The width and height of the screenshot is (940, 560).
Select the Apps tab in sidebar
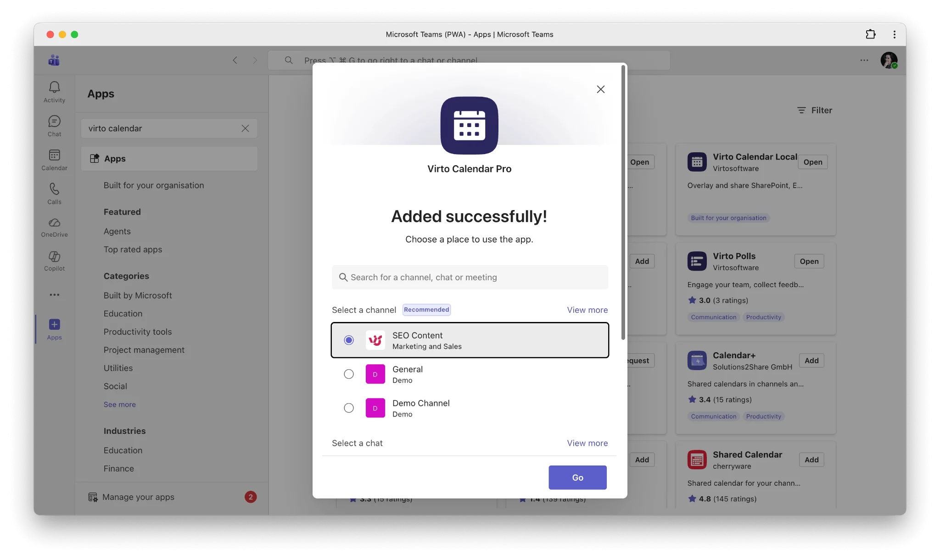[169, 159]
